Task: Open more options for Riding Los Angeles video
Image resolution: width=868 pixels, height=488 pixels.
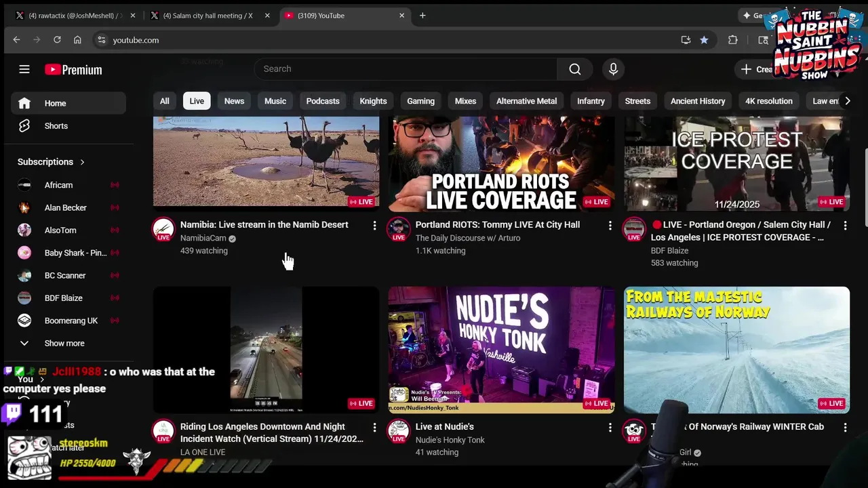Action: click(x=374, y=428)
